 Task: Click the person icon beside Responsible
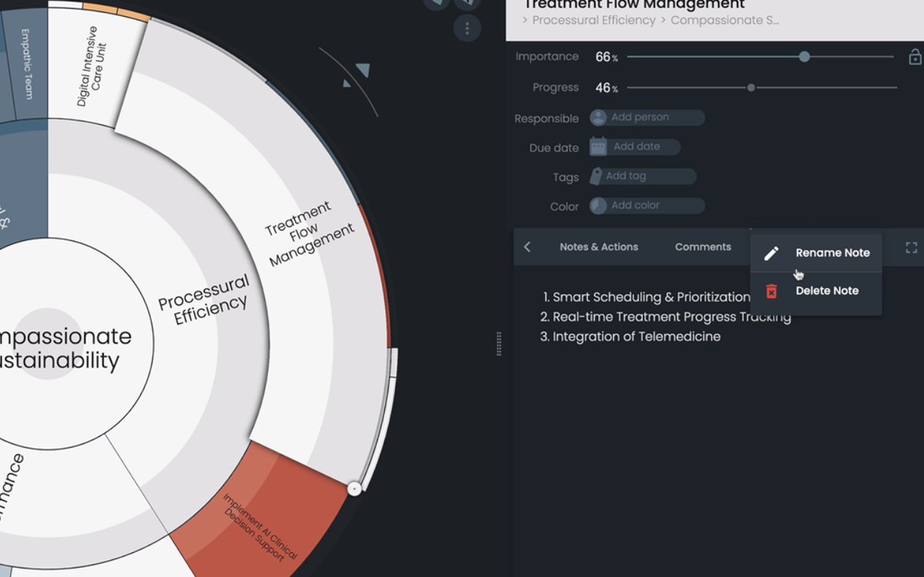click(598, 118)
